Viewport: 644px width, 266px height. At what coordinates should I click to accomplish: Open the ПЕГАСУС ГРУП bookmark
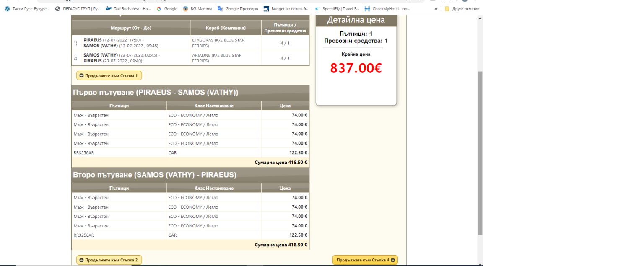pos(78,8)
